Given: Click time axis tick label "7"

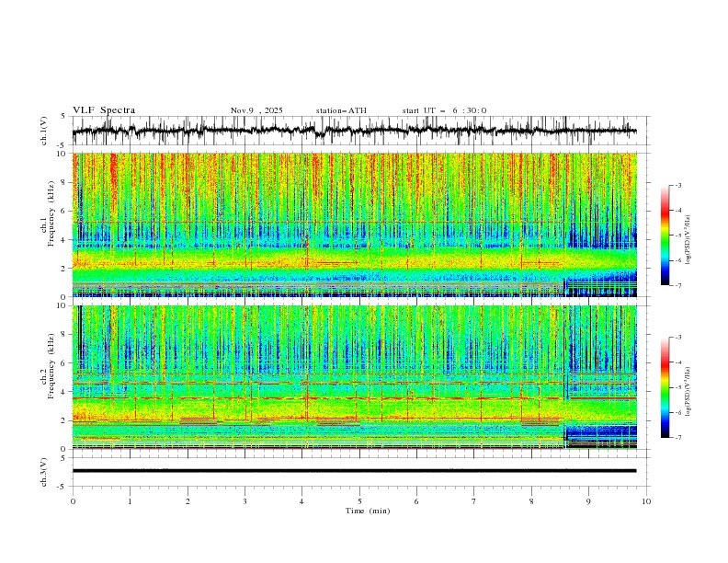Looking at the screenshot, I should [474, 501].
